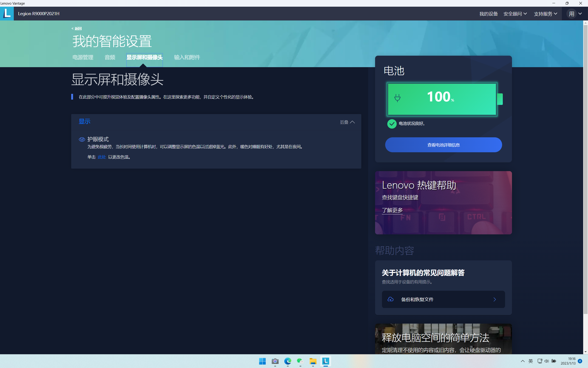
Task: Click the 显示 section heading
Action: [x=85, y=121]
